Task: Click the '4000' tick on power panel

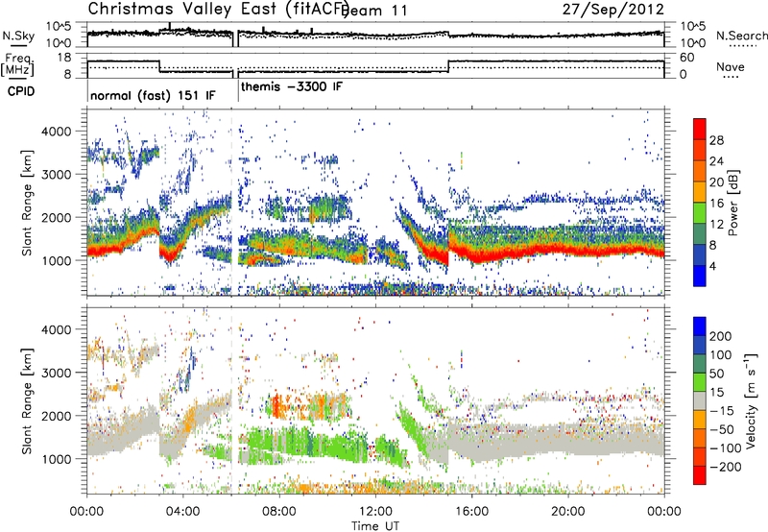Action: point(56,132)
